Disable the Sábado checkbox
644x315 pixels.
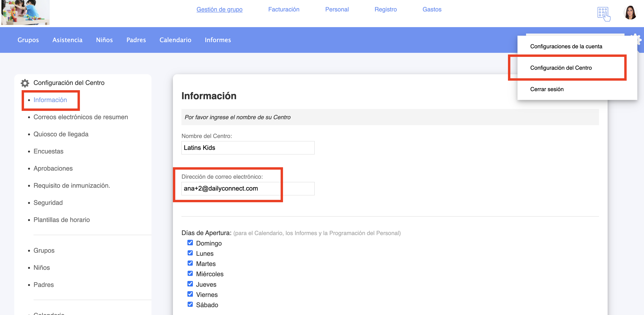[x=190, y=304]
